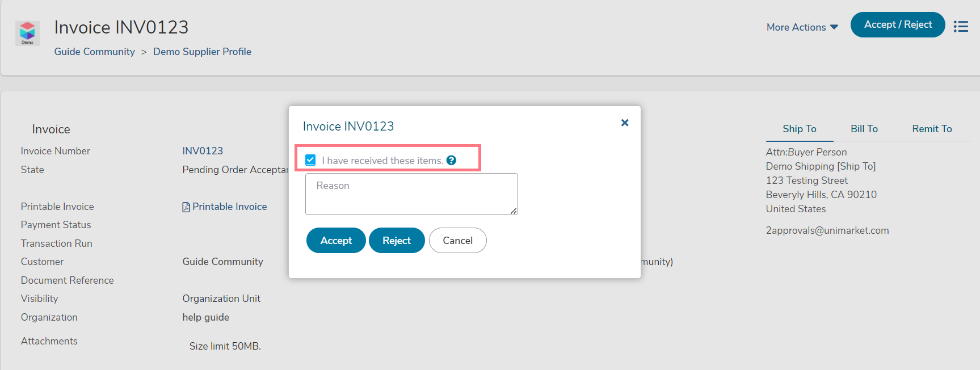Viewport: 980px width, 370px height.
Task: Open the list menu icon at top right
Action: coord(961,27)
